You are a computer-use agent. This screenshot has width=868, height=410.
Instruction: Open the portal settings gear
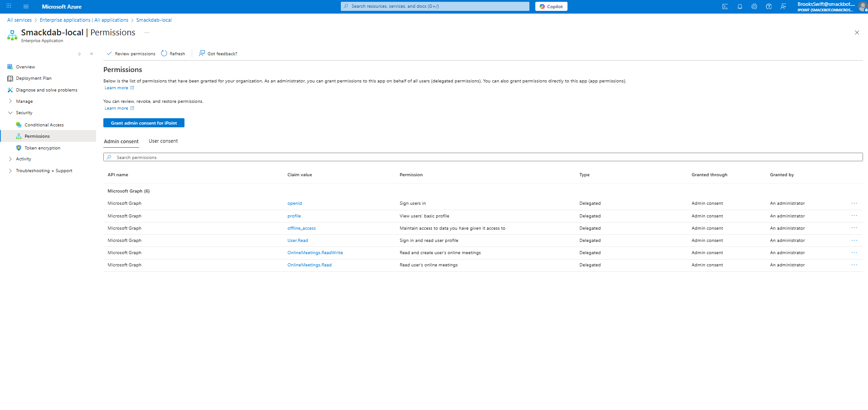click(754, 6)
